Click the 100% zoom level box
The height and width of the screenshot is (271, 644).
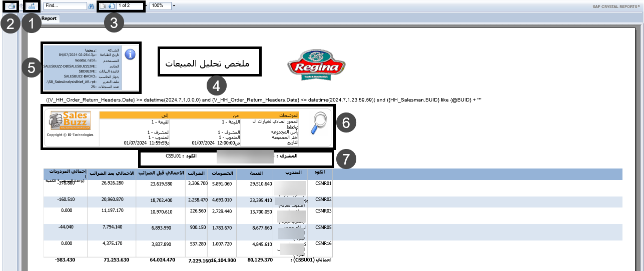pos(159,5)
